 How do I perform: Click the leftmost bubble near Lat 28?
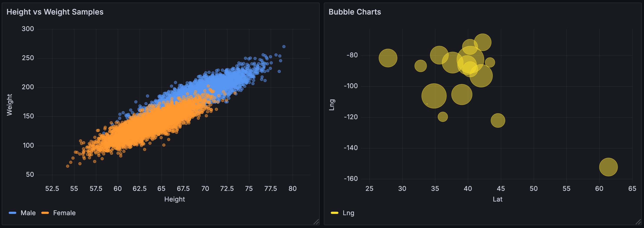(388, 58)
